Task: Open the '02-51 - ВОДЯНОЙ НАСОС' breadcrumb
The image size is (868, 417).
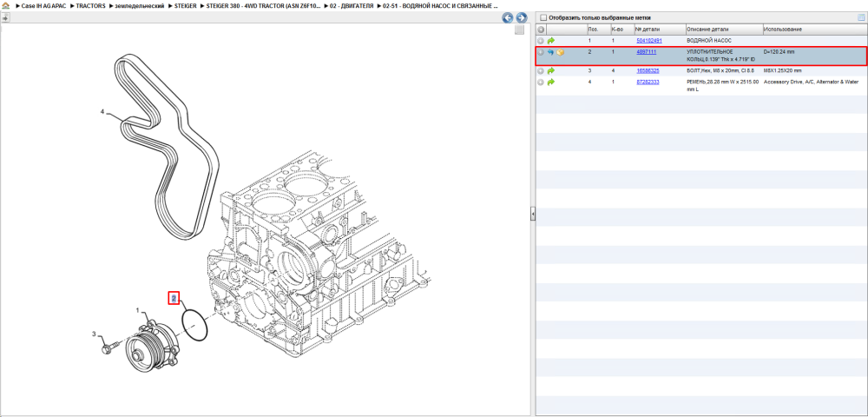Action: click(439, 5)
